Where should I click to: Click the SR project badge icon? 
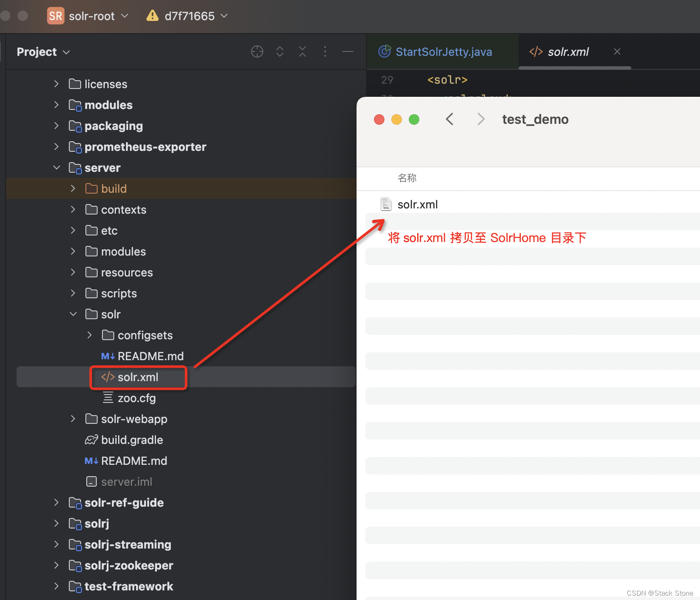55,16
